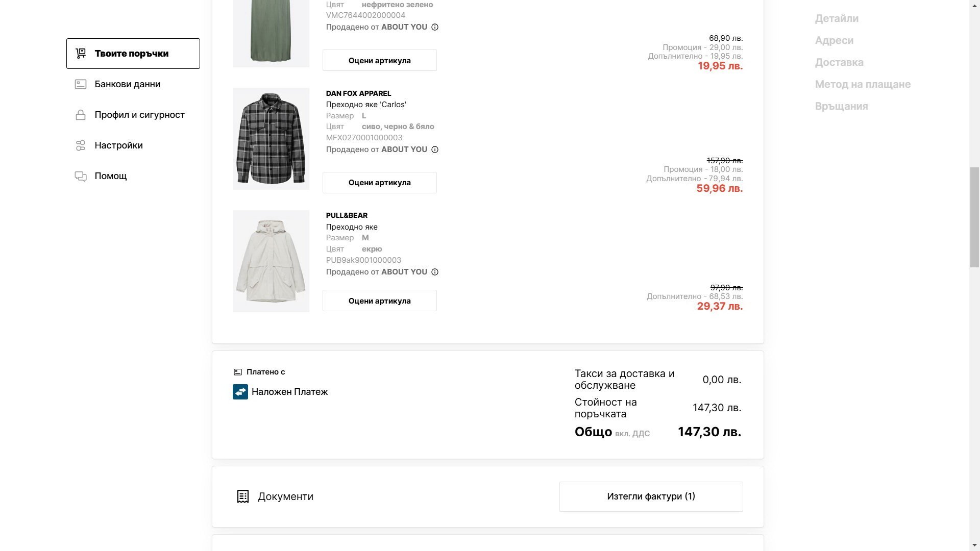Click the info icon next to the DAN FOX seller
980x551 pixels.
pyautogui.click(x=435, y=149)
